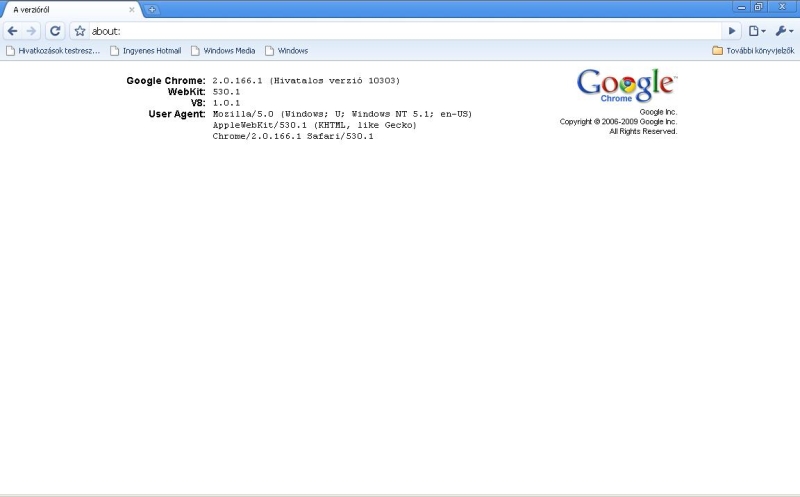
Task: Close the Chrome window
Action: 782,7
